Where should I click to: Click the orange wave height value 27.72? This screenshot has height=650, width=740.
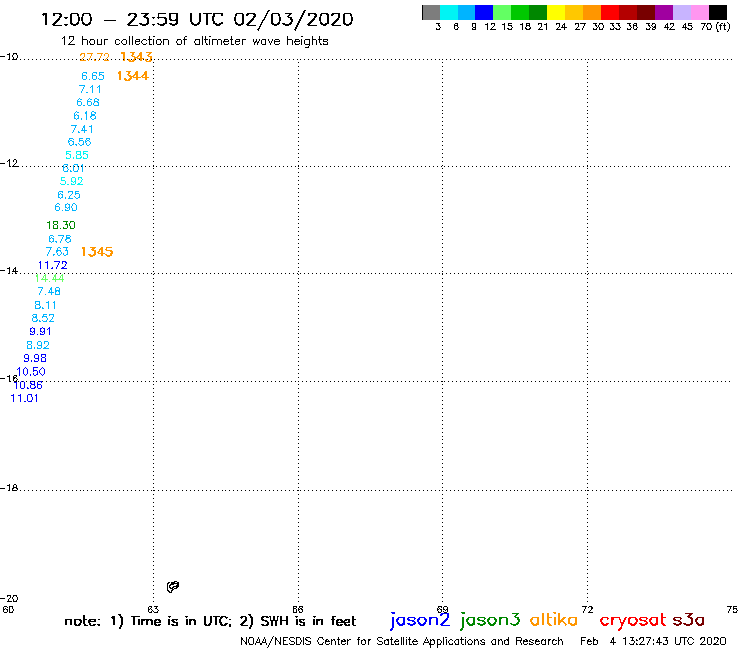[x=94, y=57]
